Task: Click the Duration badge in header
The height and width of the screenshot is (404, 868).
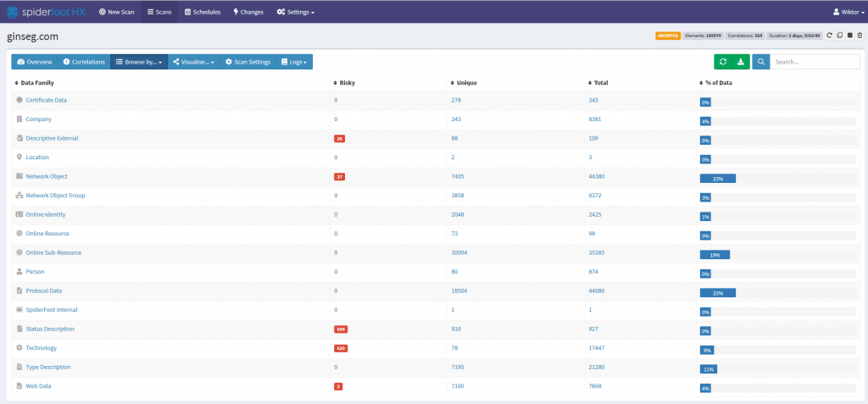Action: click(795, 36)
